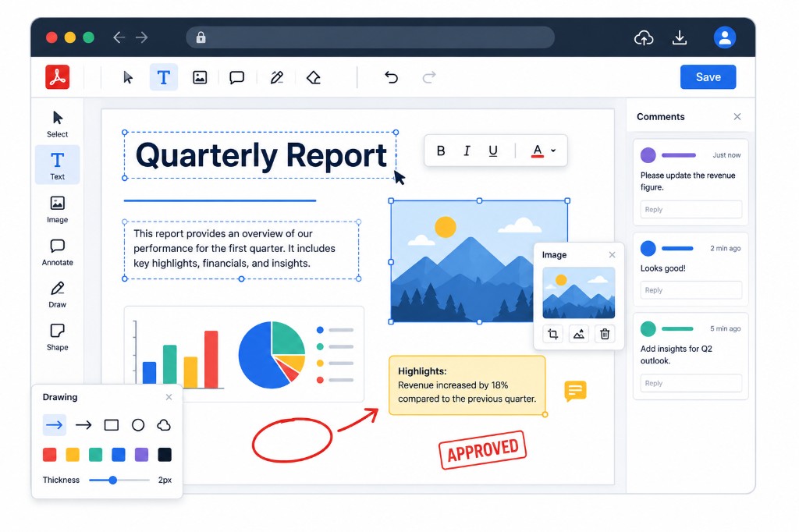The image size is (799, 532).
Task: Choose the insert image icon in top toolbar
Action: (x=200, y=77)
